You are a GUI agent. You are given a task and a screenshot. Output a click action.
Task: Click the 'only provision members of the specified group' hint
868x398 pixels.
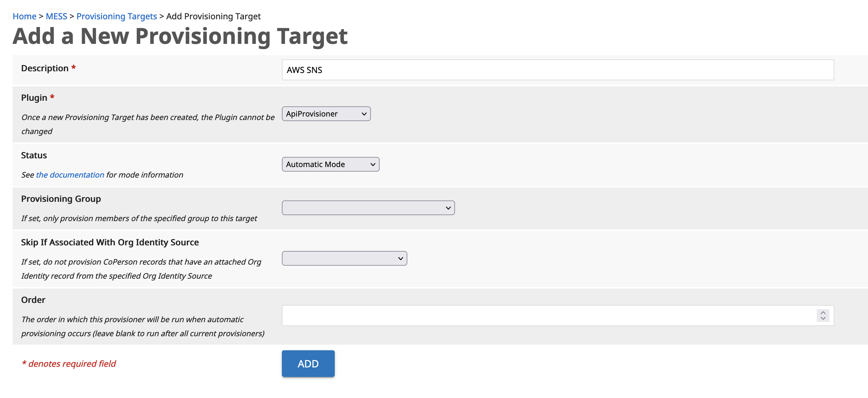pos(139,218)
